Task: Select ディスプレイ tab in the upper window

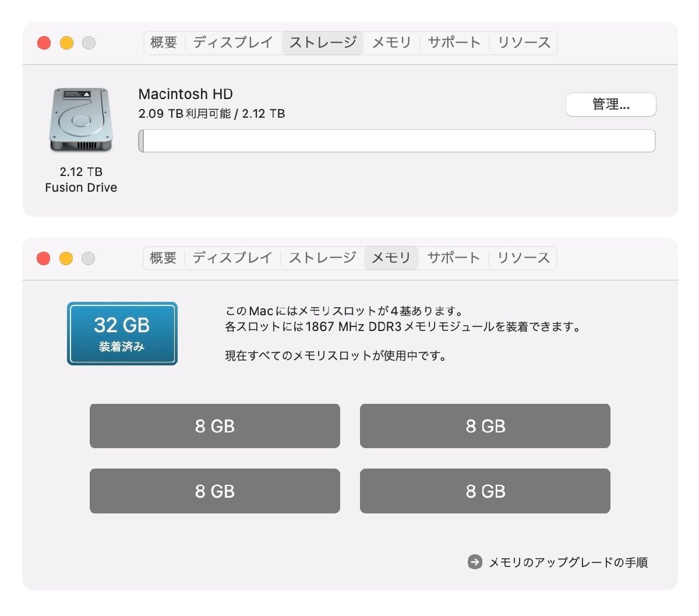Action: point(233,43)
